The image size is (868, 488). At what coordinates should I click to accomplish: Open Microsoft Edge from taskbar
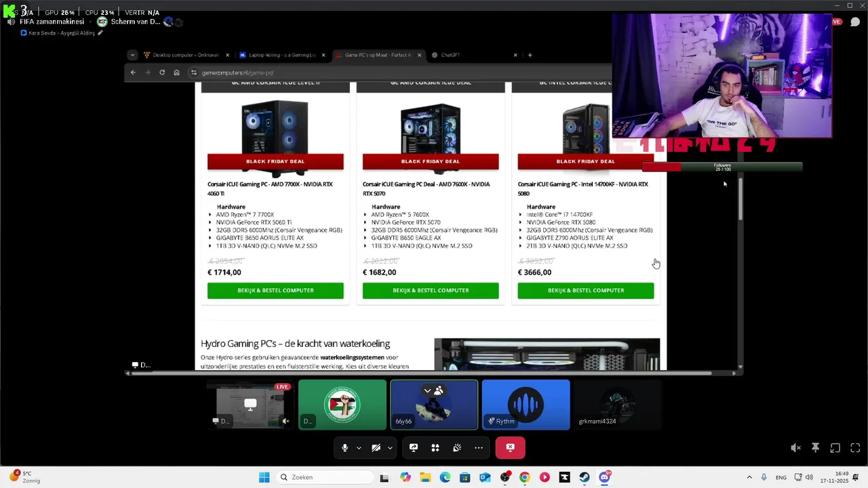click(x=445, y=477)
